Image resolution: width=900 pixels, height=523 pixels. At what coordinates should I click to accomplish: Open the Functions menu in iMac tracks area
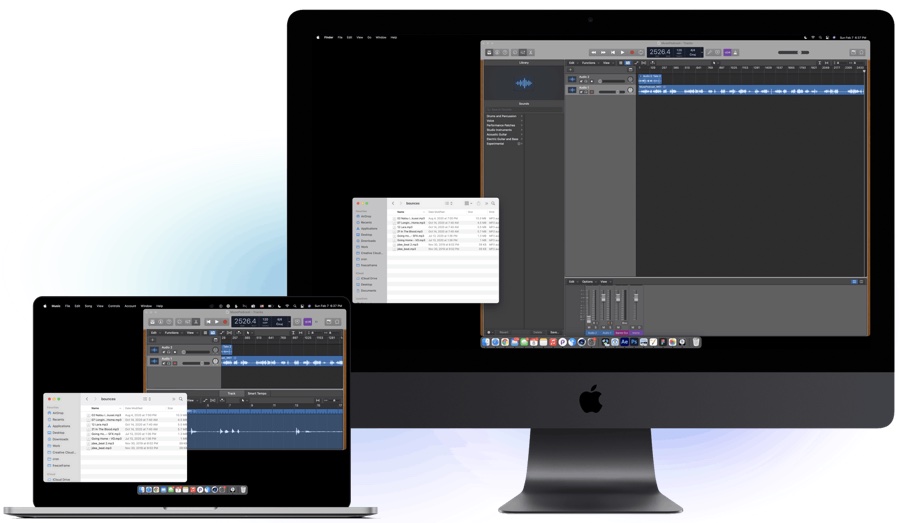[x=589, y=63]
